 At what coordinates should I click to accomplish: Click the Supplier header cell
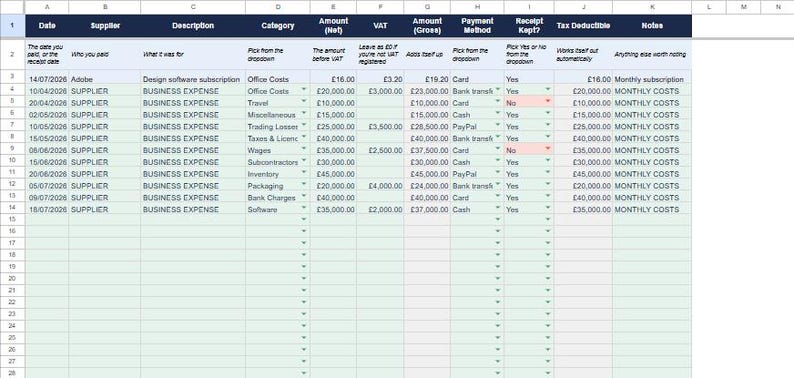point(105,26)
